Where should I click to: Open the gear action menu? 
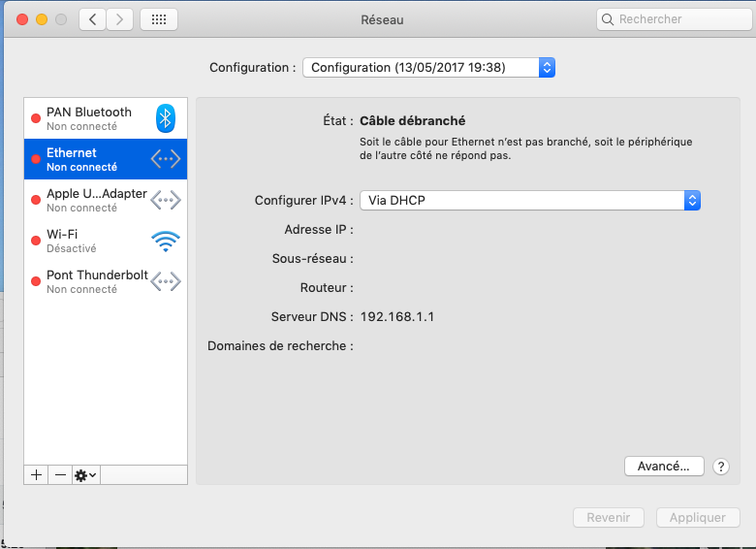[85, 474]
